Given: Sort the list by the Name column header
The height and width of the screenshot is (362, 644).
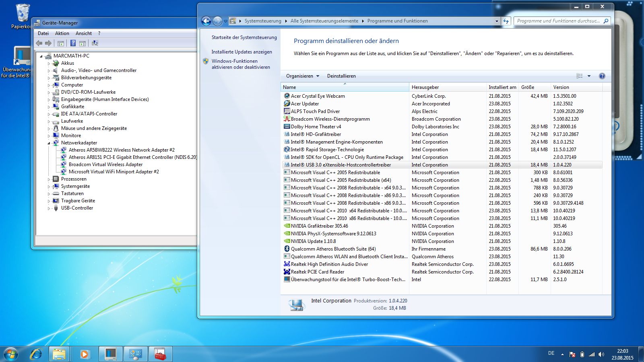Looking at the screenshot, I should (345, 87).
